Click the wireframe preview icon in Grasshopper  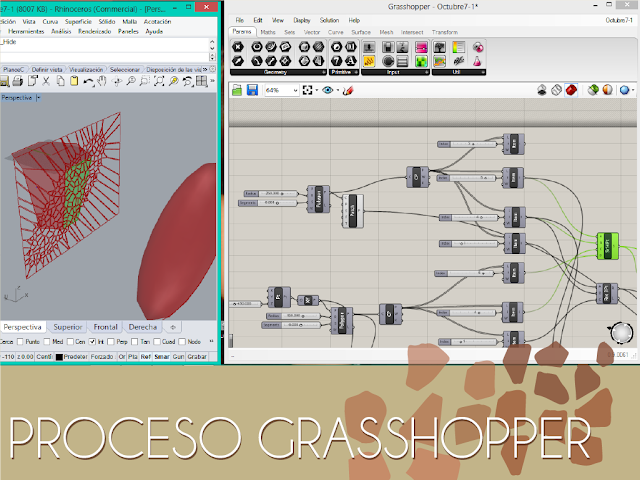(556, 90)
